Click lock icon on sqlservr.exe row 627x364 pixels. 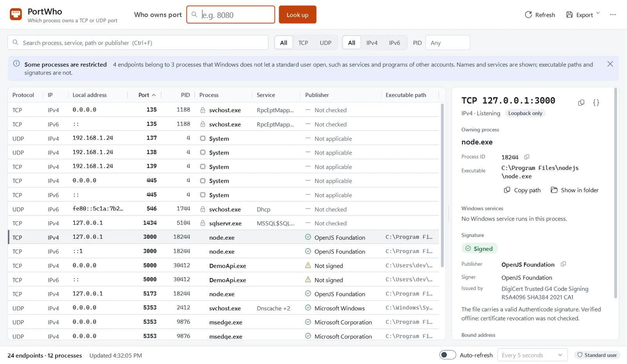point(203,223)
